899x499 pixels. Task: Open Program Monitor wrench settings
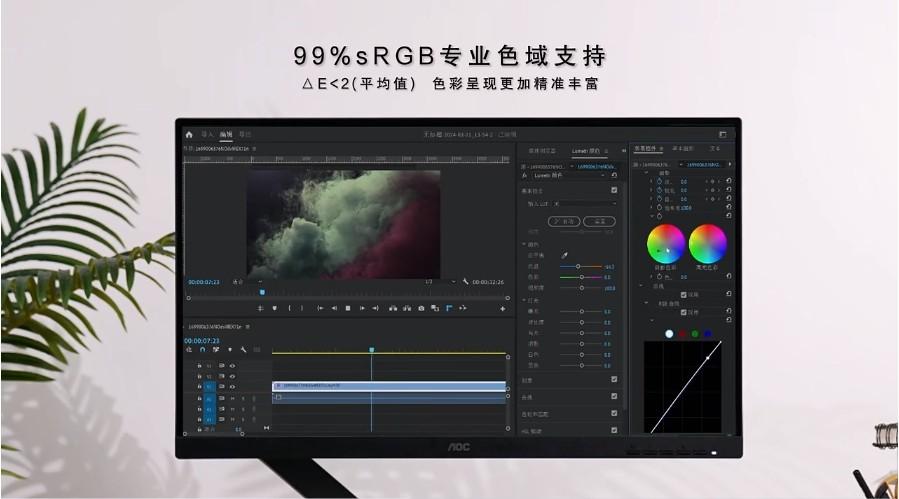[x=465, y=282]
